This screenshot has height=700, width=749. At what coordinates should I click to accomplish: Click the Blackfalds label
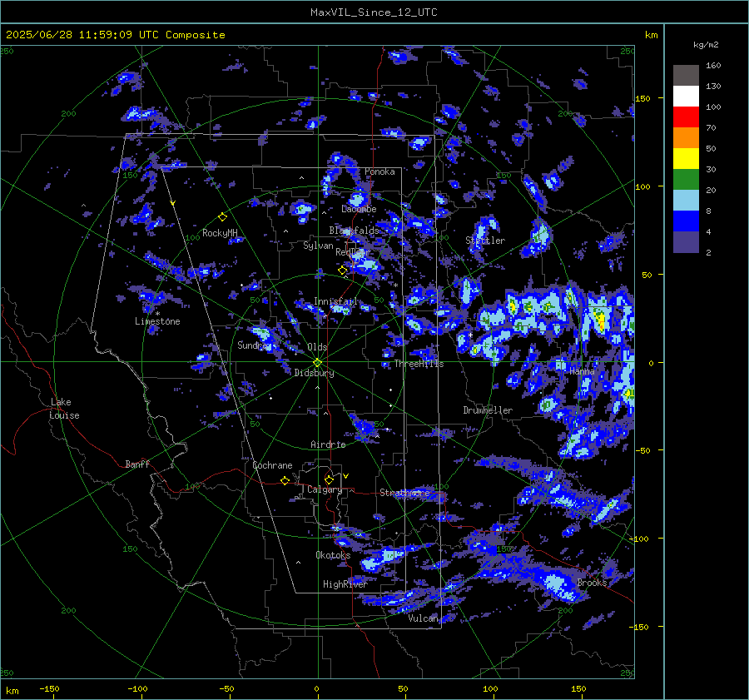pyautogui.click(x=354, y=231)
